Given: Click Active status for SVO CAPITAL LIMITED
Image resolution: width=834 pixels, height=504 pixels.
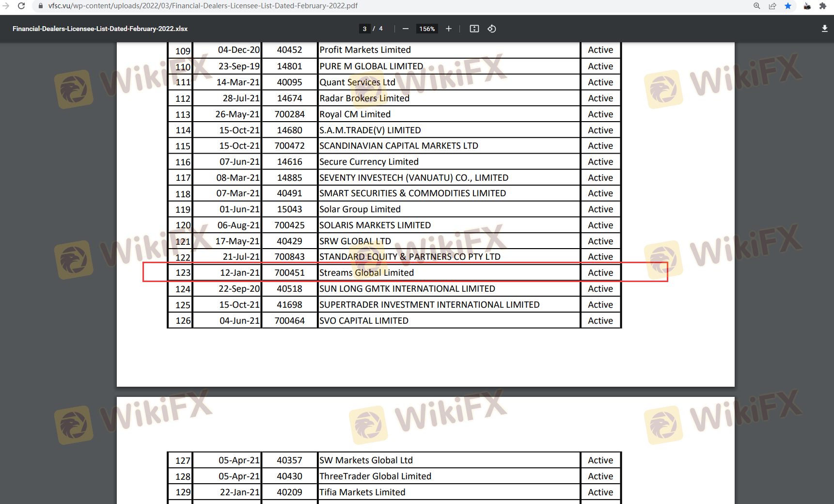Looking at the screenshot, I should [x=600, y=321].
